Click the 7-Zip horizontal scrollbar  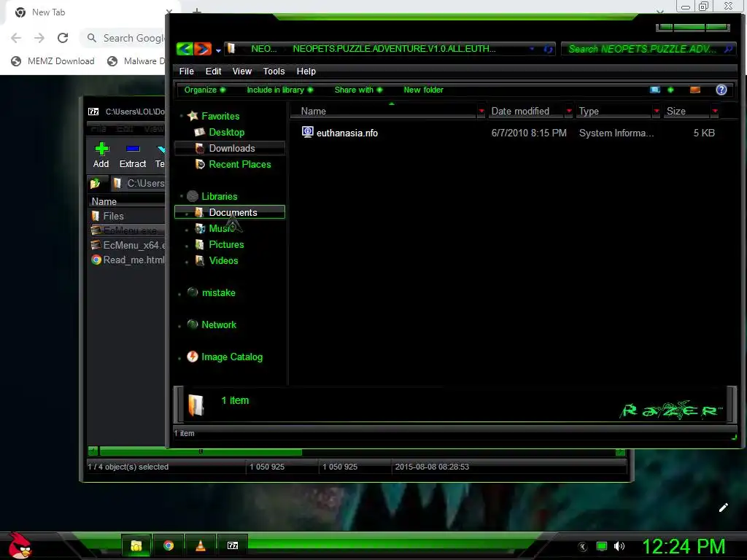point(201,451)
